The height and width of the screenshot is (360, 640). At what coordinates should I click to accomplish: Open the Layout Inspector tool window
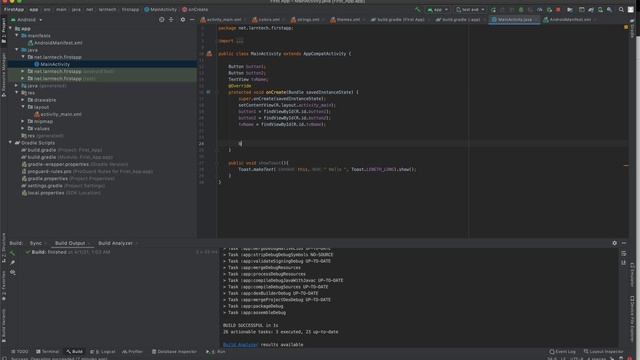coord(603,351)
